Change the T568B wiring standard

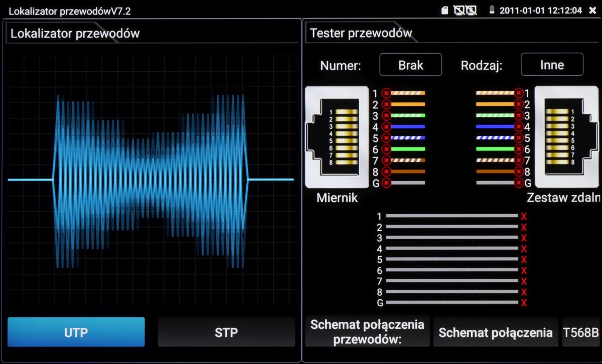[581, 332]
